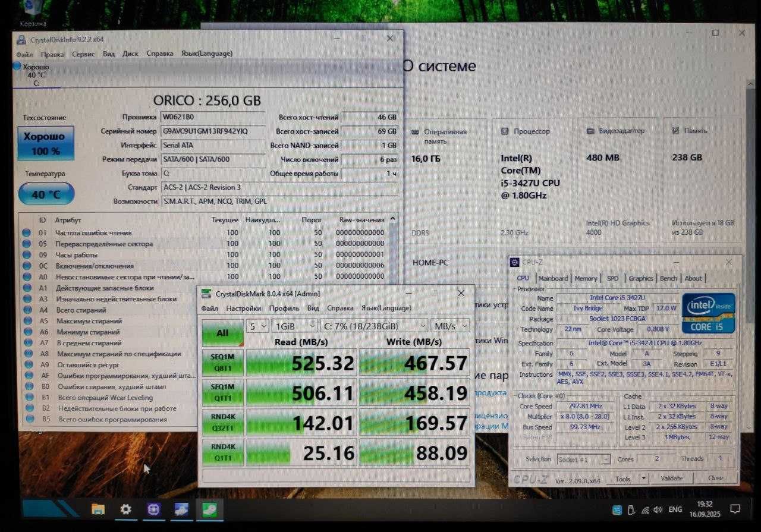Open the Settings gear taskbar icon

coord(125,509)
